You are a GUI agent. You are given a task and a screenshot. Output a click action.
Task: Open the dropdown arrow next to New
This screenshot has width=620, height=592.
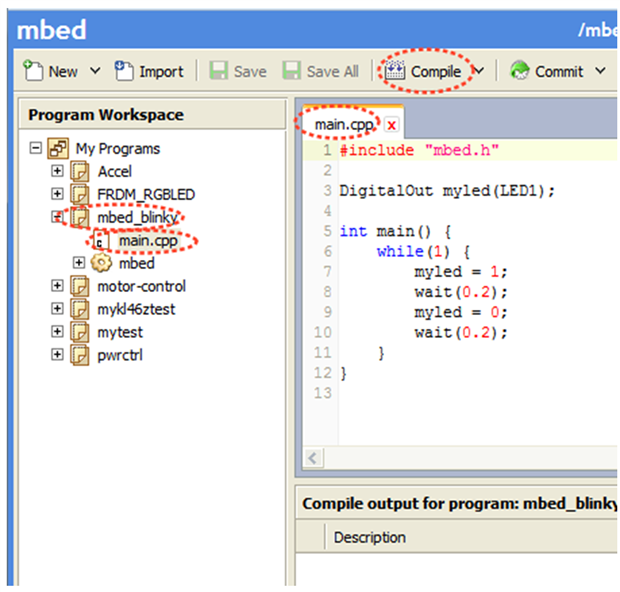pyautogui.click(x=95, y=71)
